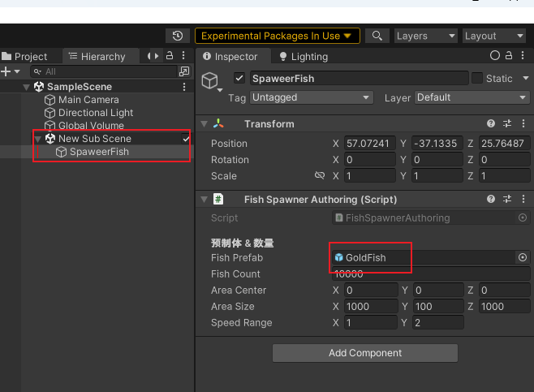Open Fish Spawner Authoring help reference
Viewport: 534px width, 392px height.
pos(491,199)
